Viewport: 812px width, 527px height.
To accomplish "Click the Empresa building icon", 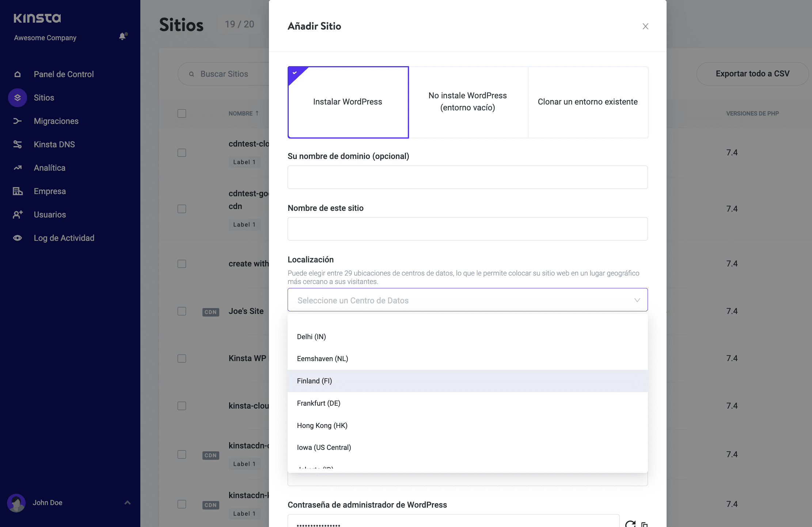I will pyautogui.click(x=18, y=191).
